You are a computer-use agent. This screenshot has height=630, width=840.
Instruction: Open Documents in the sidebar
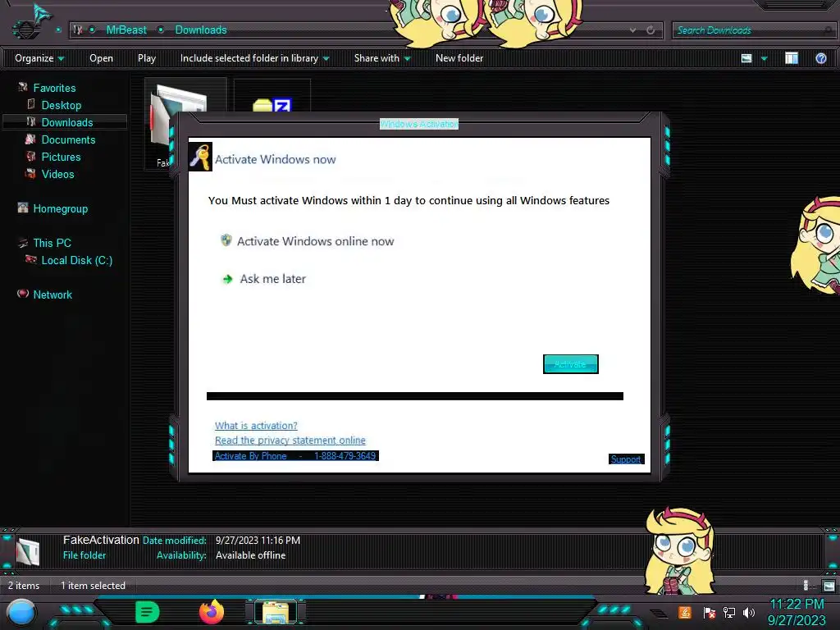pos(68,139)
